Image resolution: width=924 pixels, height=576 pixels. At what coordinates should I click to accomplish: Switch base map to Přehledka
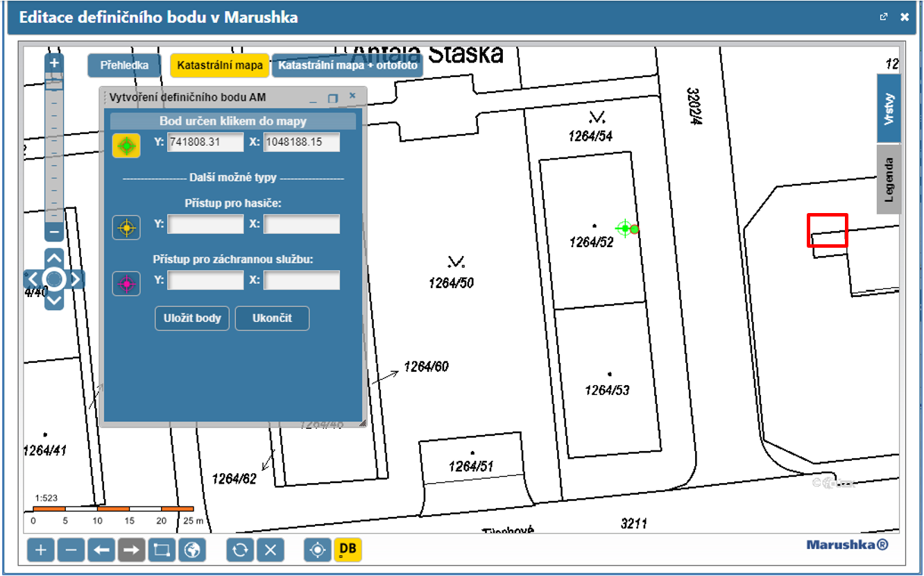pyautogui.click(x=124, y=66)
